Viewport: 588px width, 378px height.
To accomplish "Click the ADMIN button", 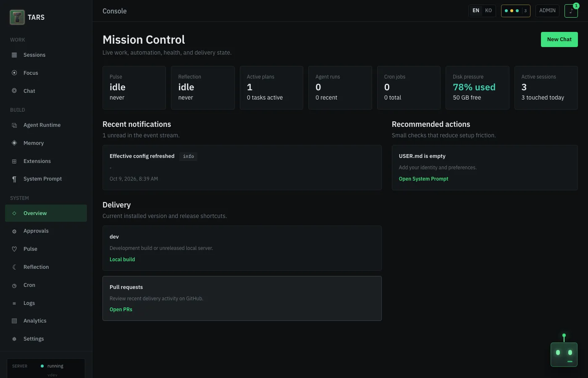I will [547, 10].
